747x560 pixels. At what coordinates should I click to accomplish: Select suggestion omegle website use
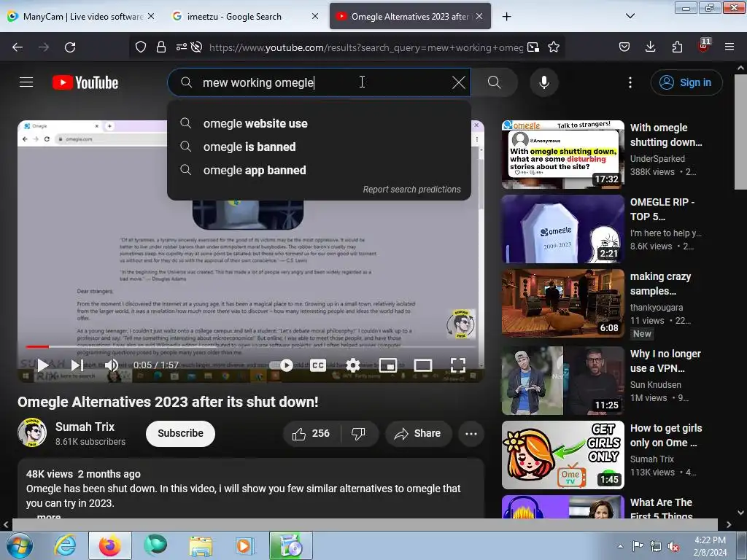pyautogui.click(x=320, y=123)
